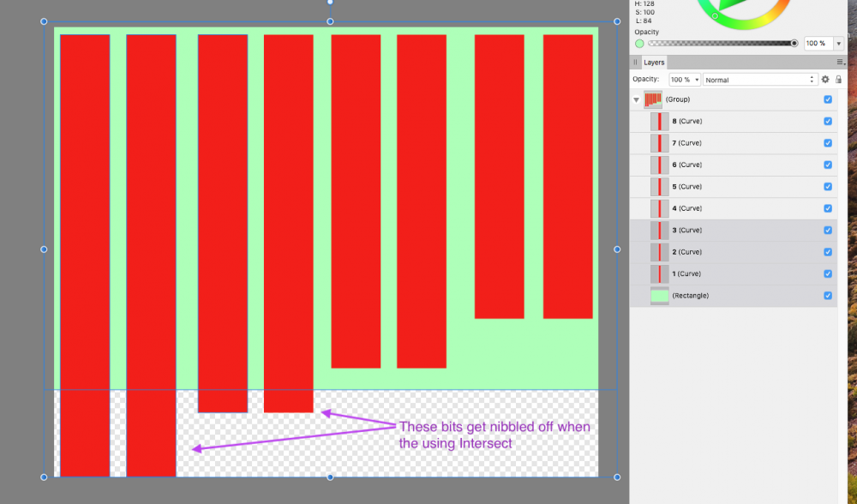Select the (Group) layer name
Viewport: 857px width, 504px height.
click(x=678, y=99)
